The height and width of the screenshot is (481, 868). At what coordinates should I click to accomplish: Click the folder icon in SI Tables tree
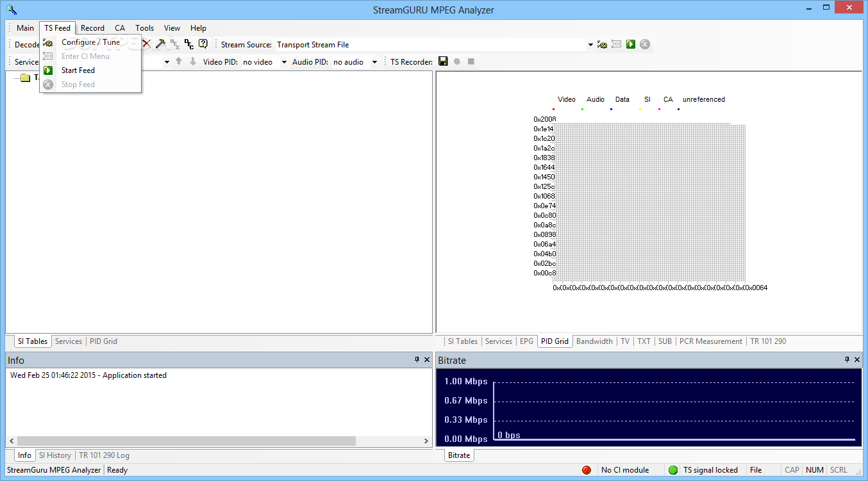point(26,78)
